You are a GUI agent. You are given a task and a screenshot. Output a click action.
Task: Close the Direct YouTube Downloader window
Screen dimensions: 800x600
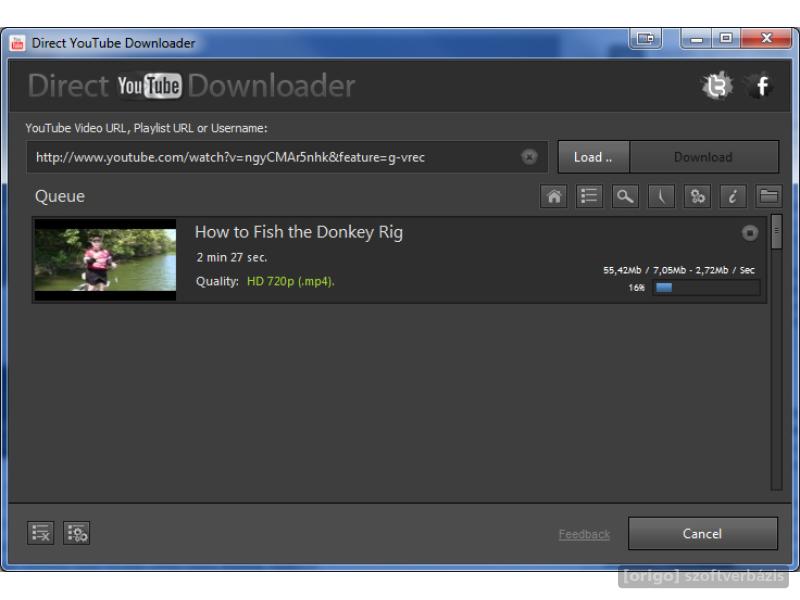coord(766,38)
